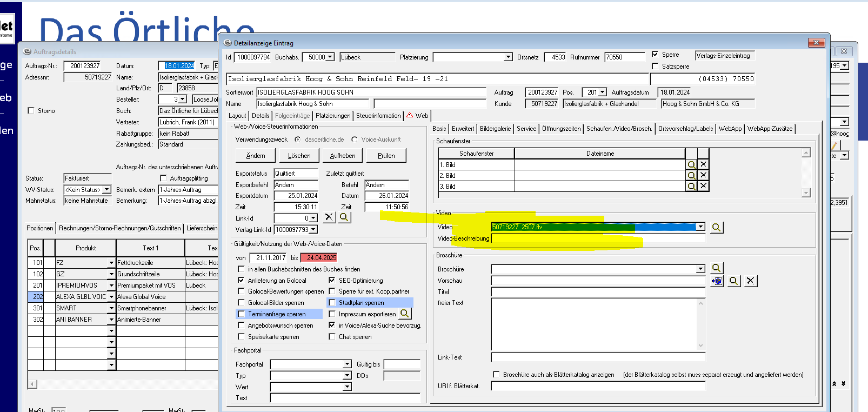Open the Pos. 201 dropdown
This screenshot has width=868, height=412.
602,92
